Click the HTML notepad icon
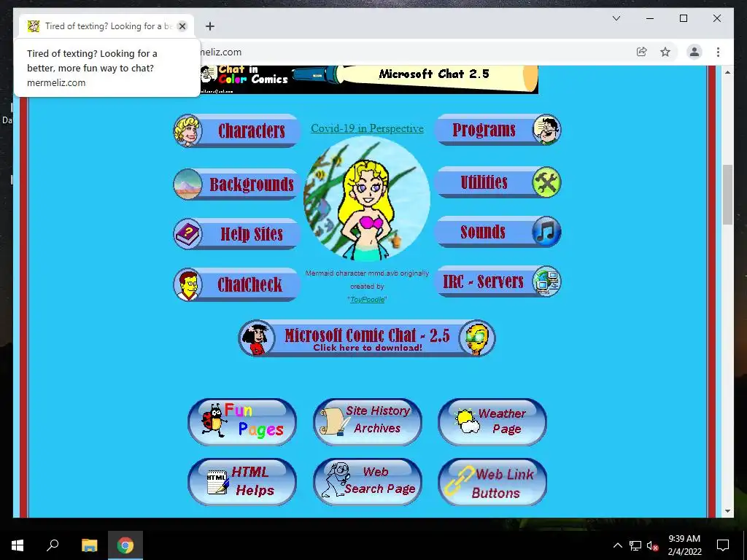 click(x=217, y=482)
